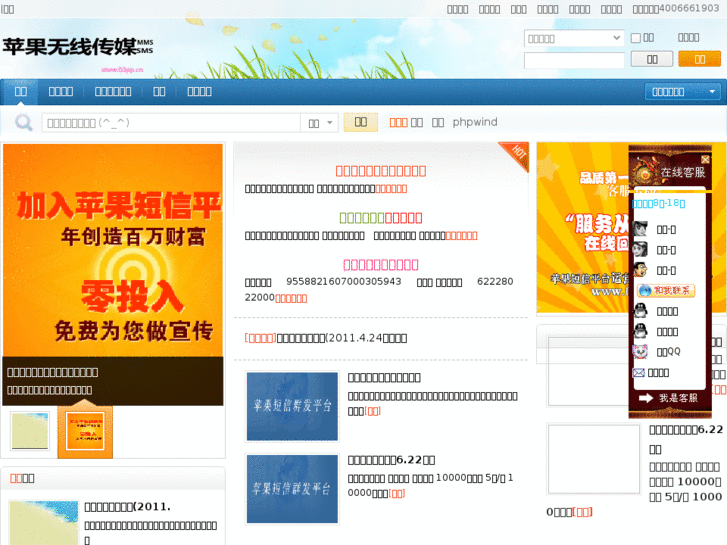This screenshot has height=545, width=727.
Task: Click the 苹果无线传媒 site logo
Action: point(78,47)
